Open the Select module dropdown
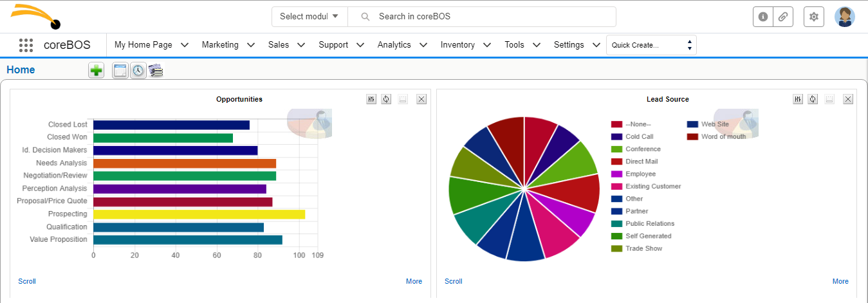The width and height of the screenshot is (868, 303). [309, 17]
